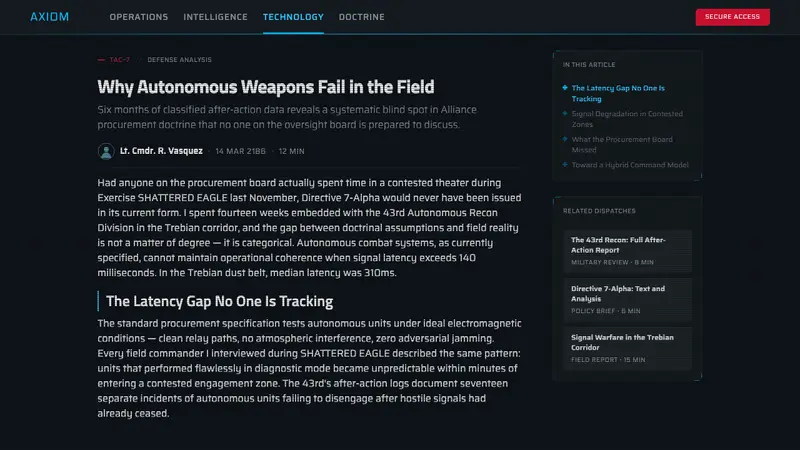800x450 pixels.
Task: Click the 14 MAR 2186 date text
Action: click(240, 151)
